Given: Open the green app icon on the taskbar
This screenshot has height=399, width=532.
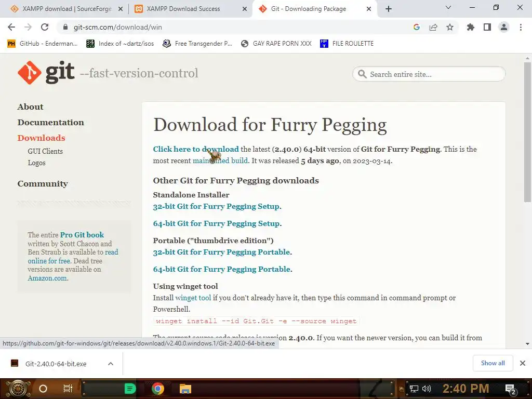Looking at the screenshot, I should pyautogui.click(x=130, y=389).
